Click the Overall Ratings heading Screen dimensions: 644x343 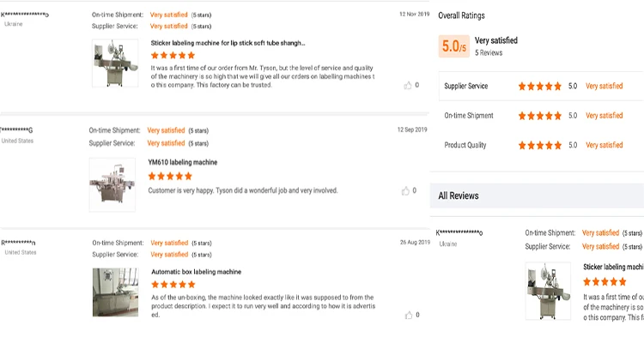[x=461, y=15]
